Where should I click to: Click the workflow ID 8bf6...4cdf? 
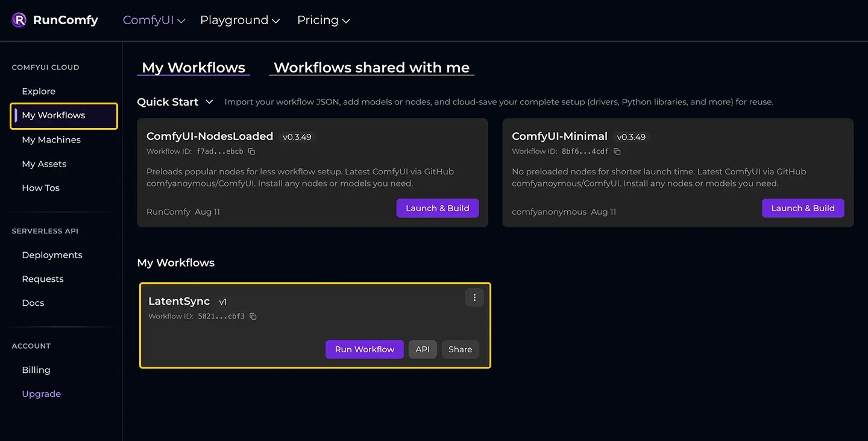585,151
